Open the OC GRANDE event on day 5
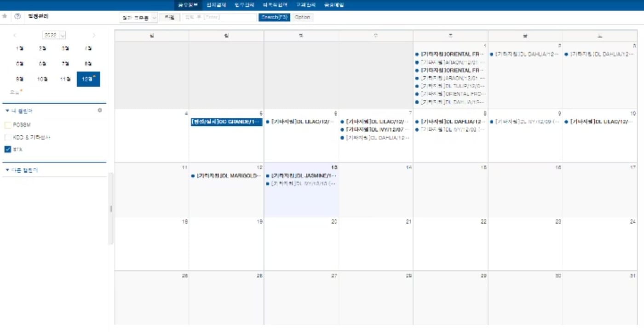This screenshot has width=644, height=332. pyautogui.click(x=226, y=122)
